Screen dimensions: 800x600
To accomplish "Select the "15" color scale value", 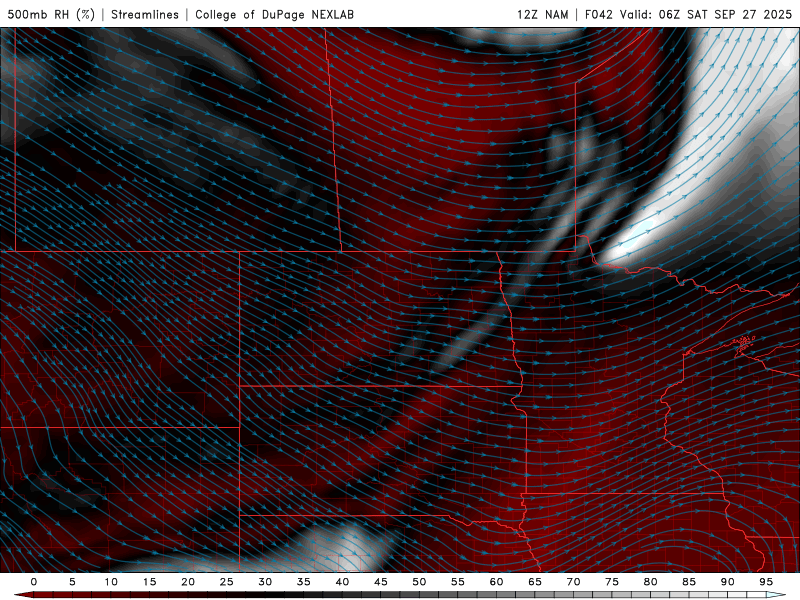I will [x=149, y=582].
